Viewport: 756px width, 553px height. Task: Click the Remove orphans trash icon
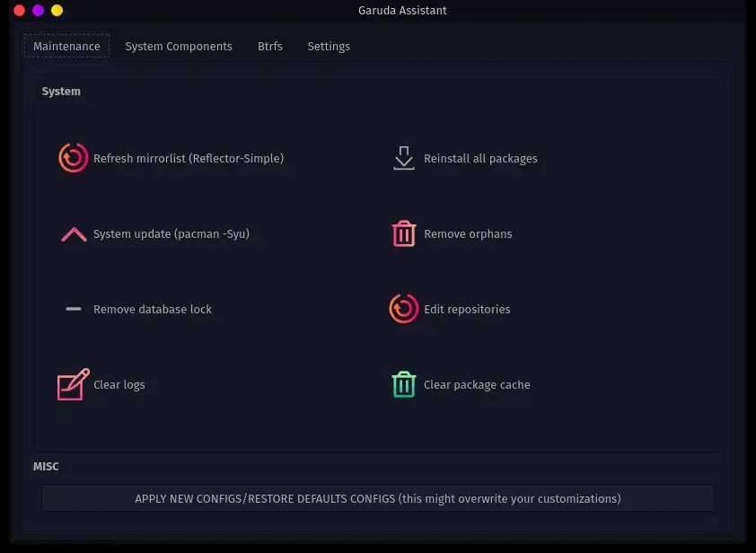(x=404, y=233)
